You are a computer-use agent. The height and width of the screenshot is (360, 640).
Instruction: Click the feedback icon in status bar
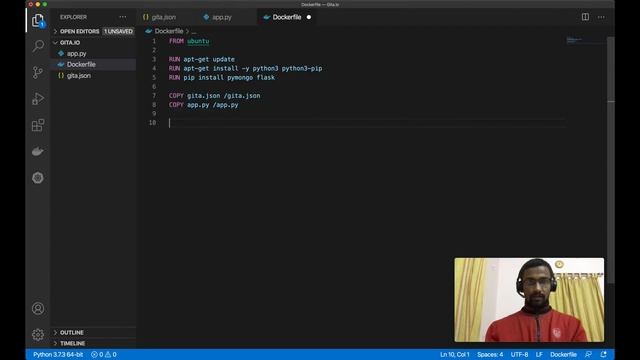pos(588,354)
